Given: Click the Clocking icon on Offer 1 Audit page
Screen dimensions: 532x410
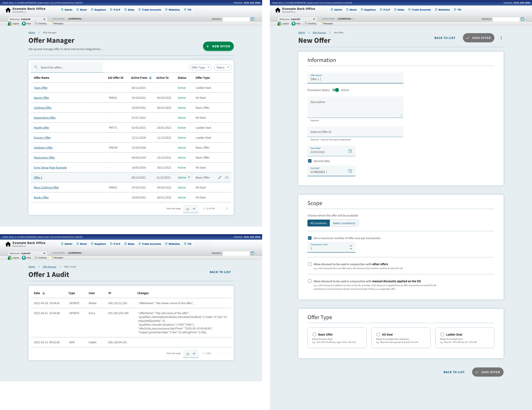Looking at the screenshot, I should point(36,258).
